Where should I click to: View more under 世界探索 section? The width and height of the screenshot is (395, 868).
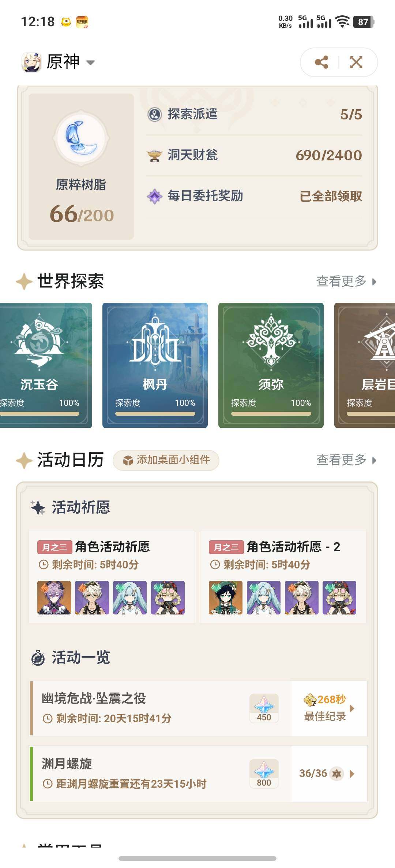[346, 281]
